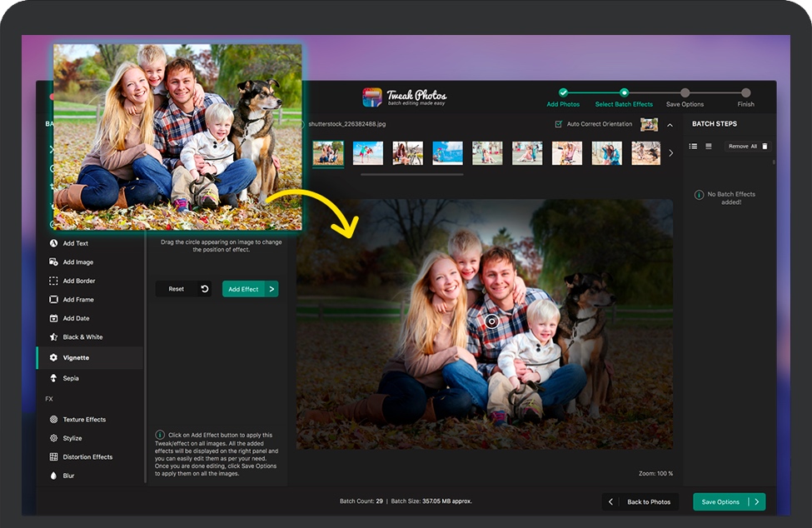812x528 pixels.
Task: Switch batch steps to list view
Action: (x=693, y=146)
